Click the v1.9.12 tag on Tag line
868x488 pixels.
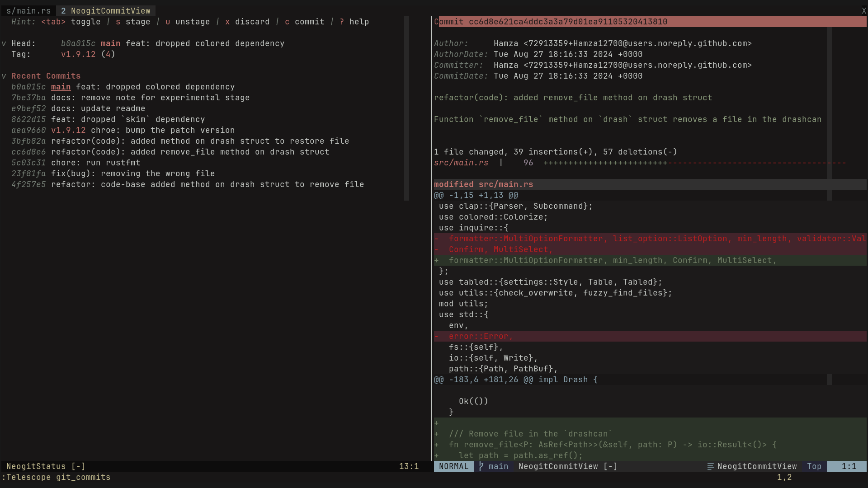tap(78, 54)
